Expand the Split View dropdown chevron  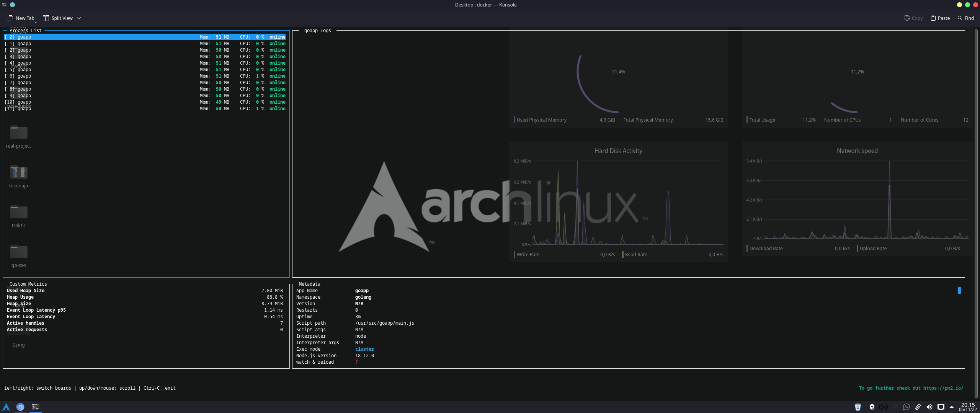(79, 18)
